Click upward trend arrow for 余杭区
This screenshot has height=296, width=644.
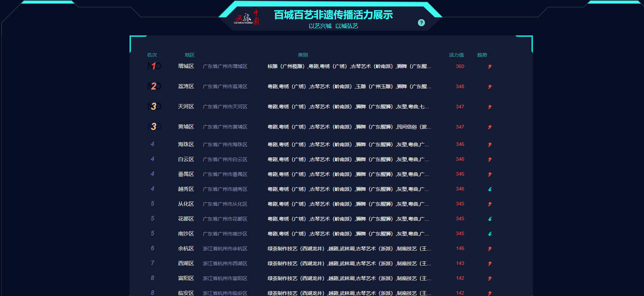[490, 249]
